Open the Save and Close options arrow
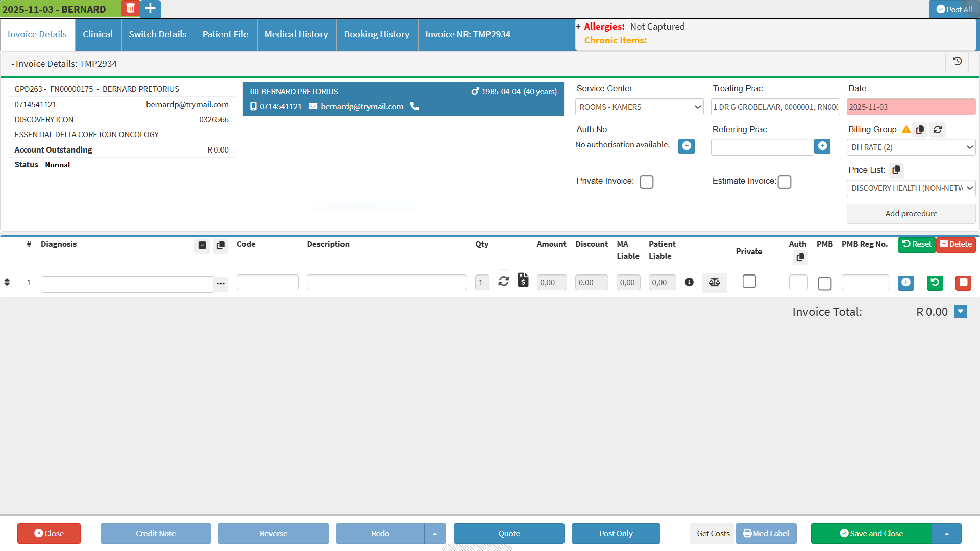This screenshot has height=551, width=980. click(x=946, y=534)
